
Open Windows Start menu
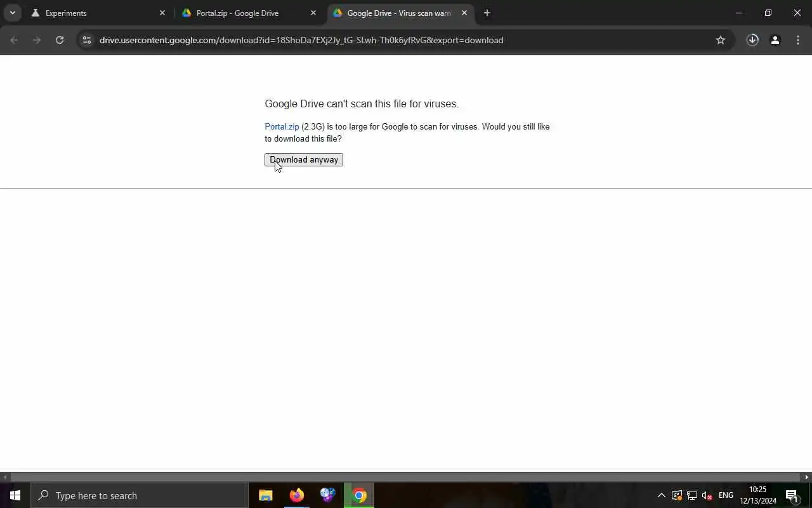point(15,495)
